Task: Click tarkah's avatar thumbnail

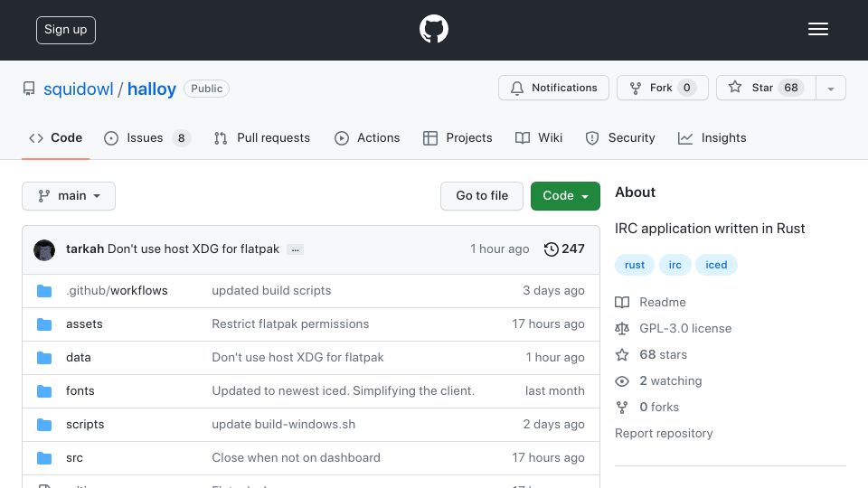Action: [x=44, y=250]
